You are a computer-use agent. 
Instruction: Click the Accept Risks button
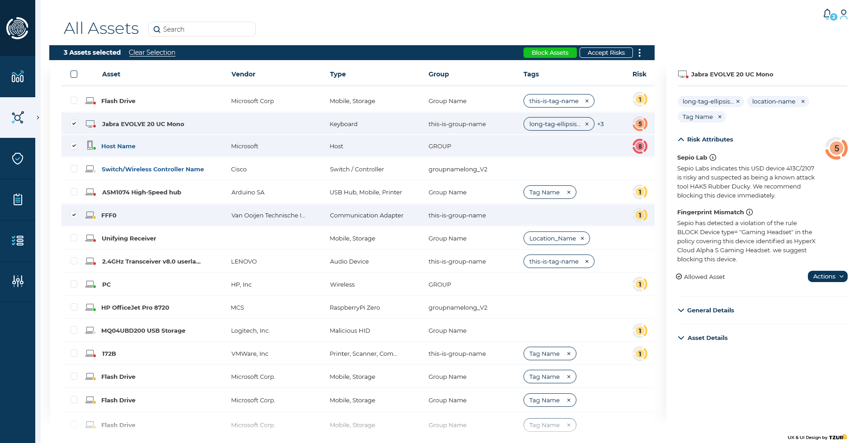[x=606, y=53]
